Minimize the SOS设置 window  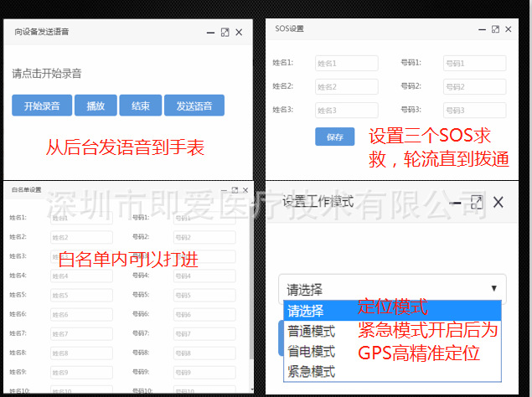482,29
